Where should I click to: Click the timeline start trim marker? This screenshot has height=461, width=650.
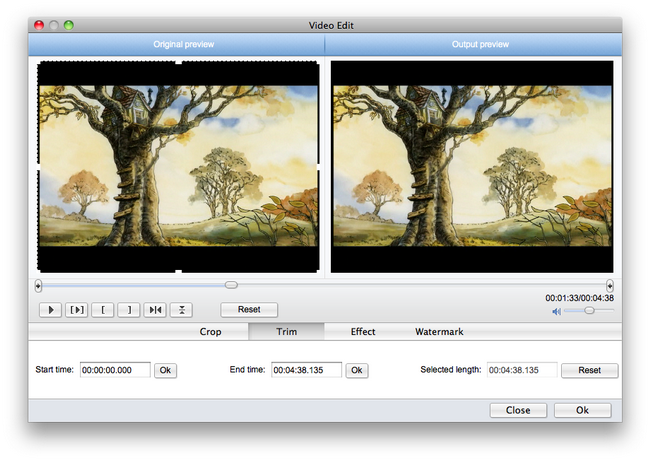[x=38, y=286]
